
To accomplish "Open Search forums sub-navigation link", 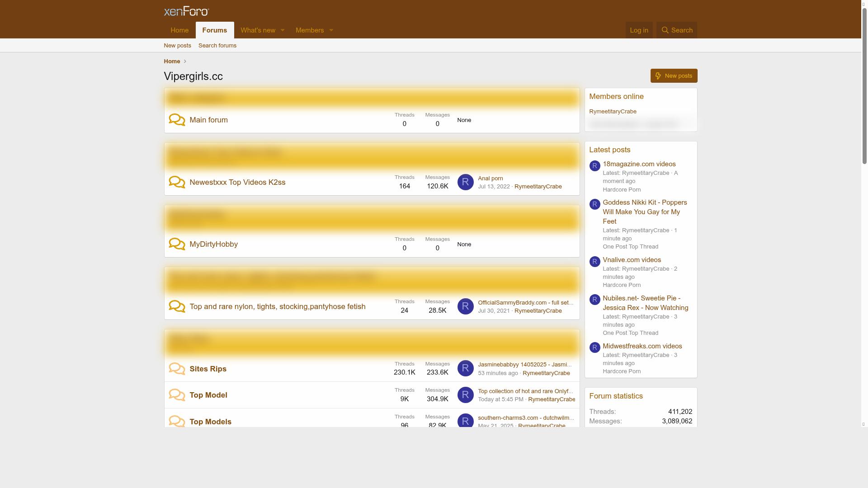I will coord(217,46).
